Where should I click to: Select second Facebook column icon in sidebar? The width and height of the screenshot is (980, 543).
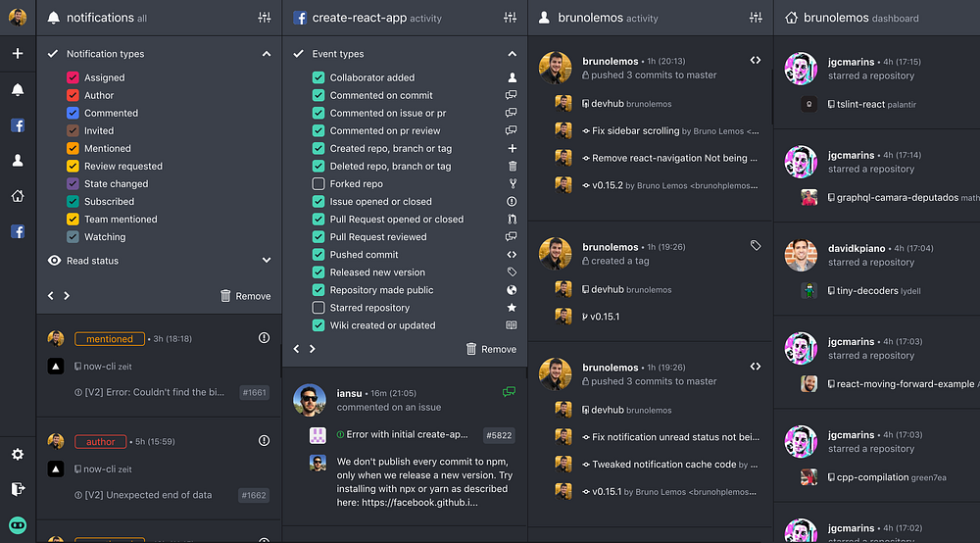(18, 232)
